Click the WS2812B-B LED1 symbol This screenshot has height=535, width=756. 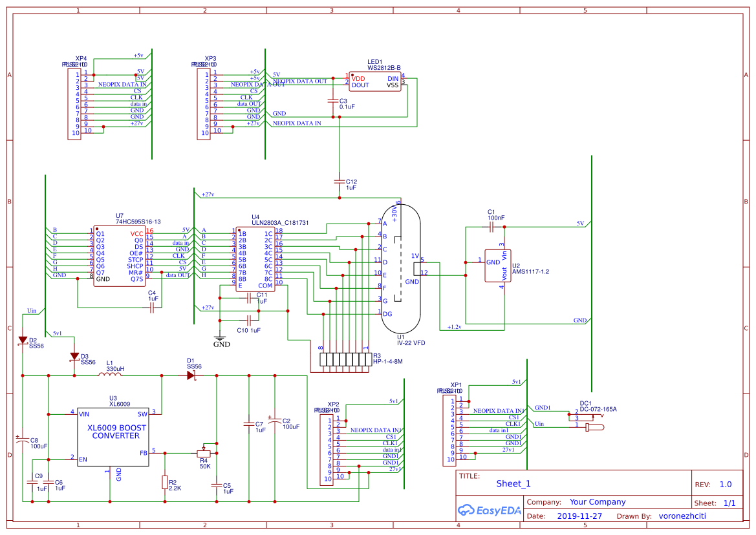tap(376, 81)
